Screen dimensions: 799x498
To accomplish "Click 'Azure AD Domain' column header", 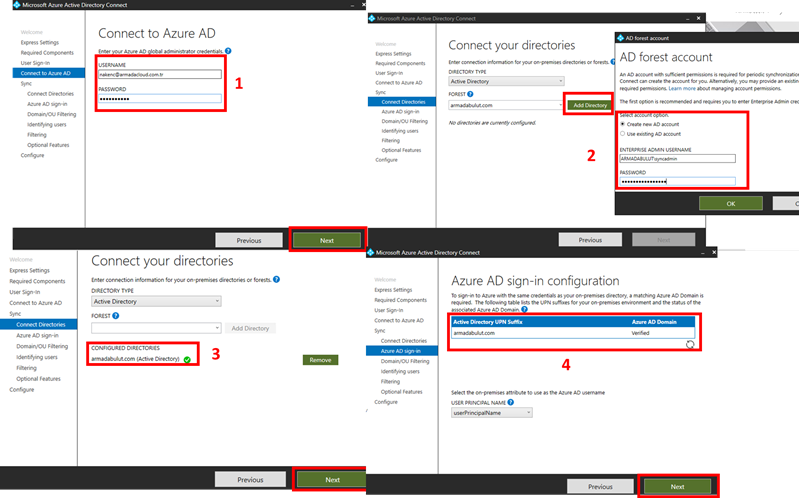I will [654, 322].
